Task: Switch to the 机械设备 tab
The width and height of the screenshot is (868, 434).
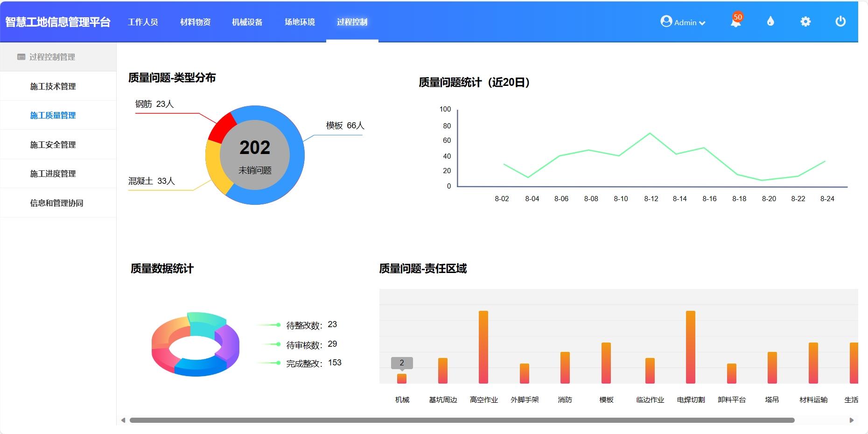Action: click(247, 22)
